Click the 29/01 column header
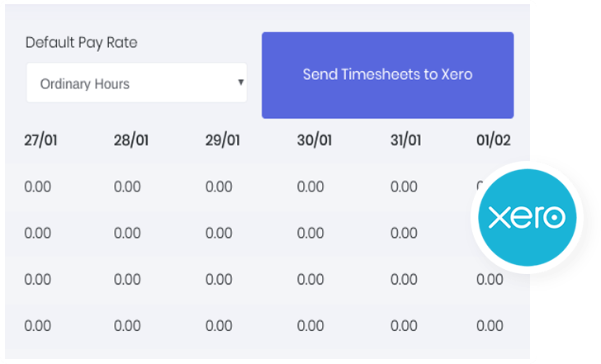Screen dimensions: 601x364 pos(223,140)
